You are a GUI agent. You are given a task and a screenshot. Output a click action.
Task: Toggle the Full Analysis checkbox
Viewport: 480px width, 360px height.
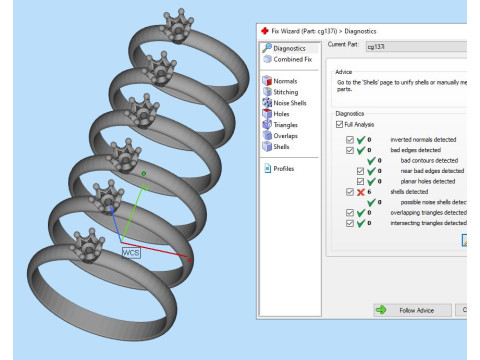(339, 124)
